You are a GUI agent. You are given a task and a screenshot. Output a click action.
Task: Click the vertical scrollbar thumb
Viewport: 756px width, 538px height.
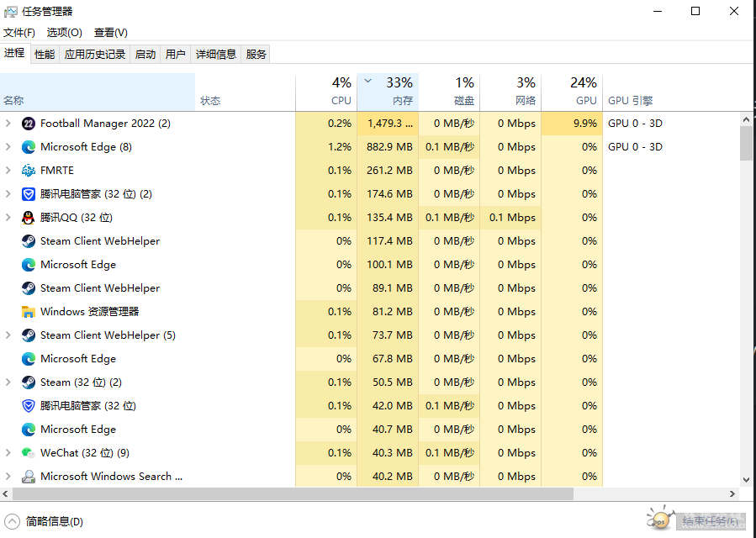pos(747,144)
